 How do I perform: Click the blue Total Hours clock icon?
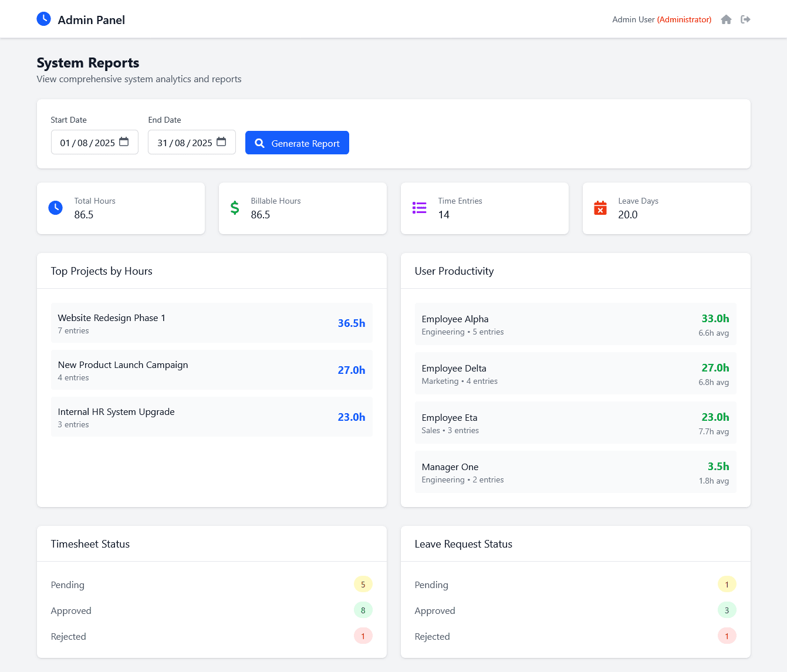click(56, 208)
